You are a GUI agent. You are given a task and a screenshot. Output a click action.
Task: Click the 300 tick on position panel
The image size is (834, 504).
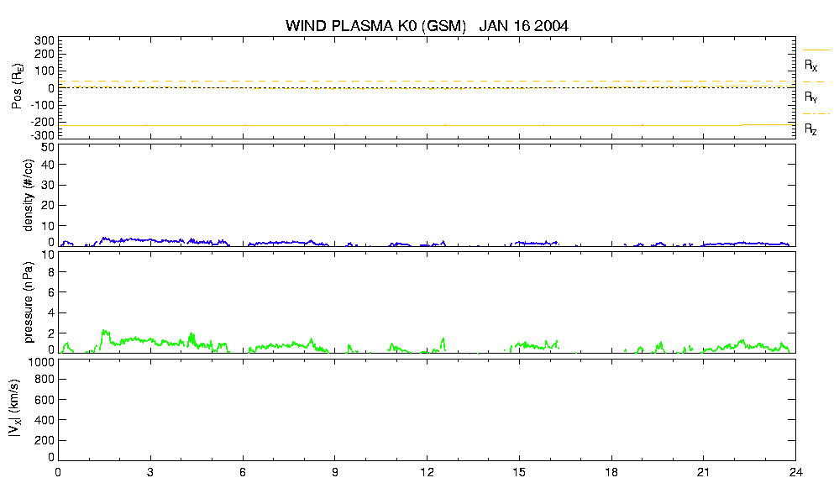pyautogui.click(x=45, y=41)
